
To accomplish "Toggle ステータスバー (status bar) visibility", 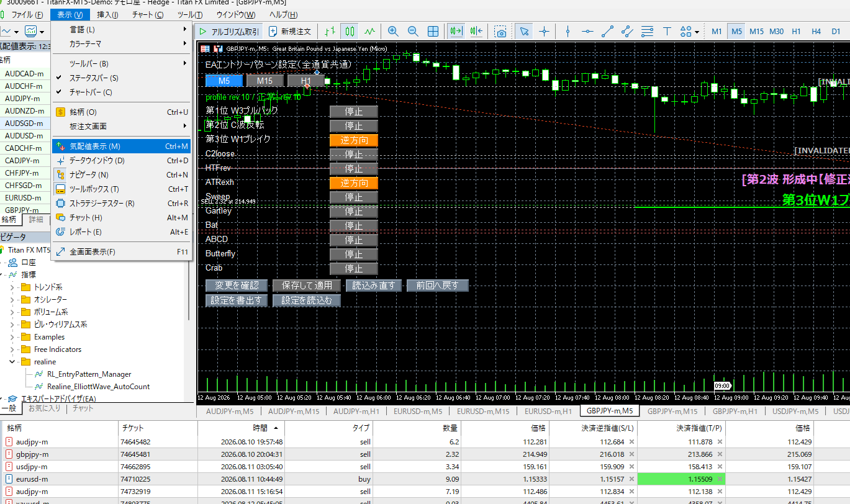I will 121,78.
